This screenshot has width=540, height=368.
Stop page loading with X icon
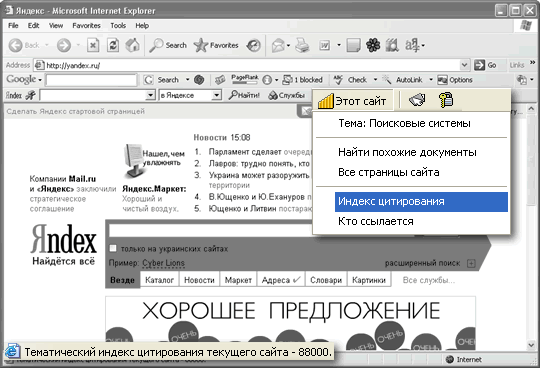click(x=93, y=45)
